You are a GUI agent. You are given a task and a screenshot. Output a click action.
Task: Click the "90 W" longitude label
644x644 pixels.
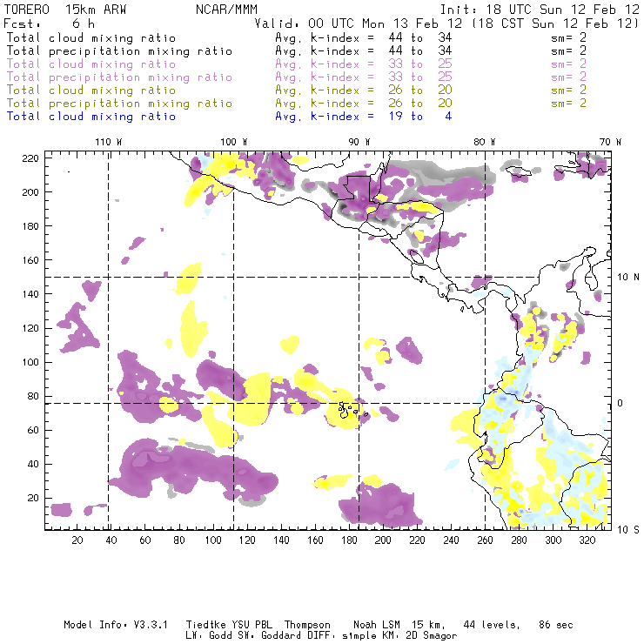click(x=359, y=142)
